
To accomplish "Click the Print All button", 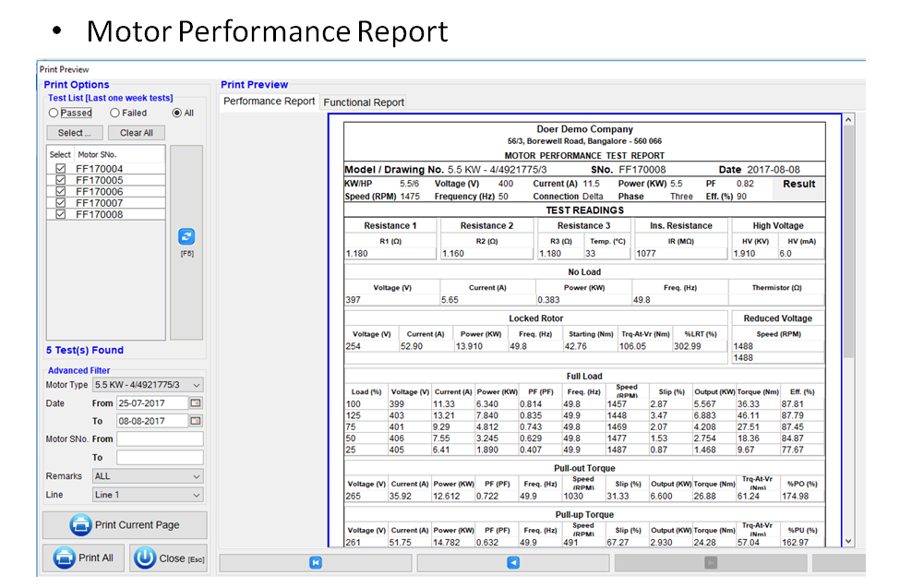I will [84, 558].
